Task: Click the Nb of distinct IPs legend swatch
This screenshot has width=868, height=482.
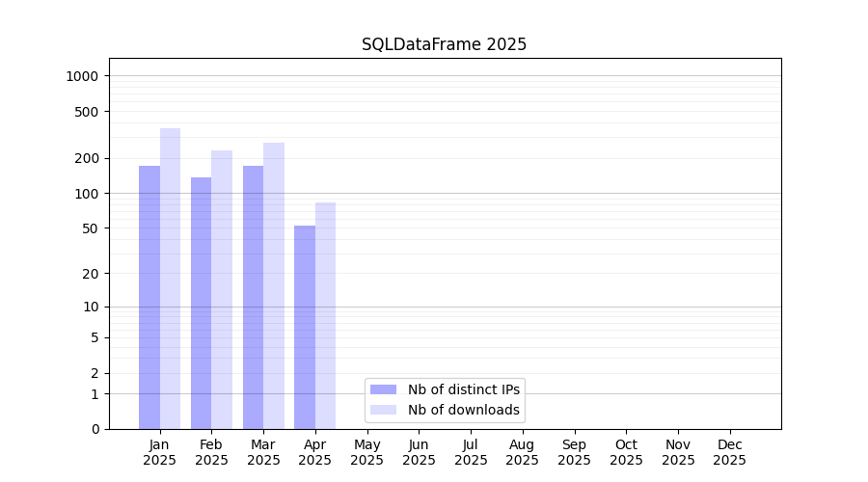Action: click(x=383, y=389)
